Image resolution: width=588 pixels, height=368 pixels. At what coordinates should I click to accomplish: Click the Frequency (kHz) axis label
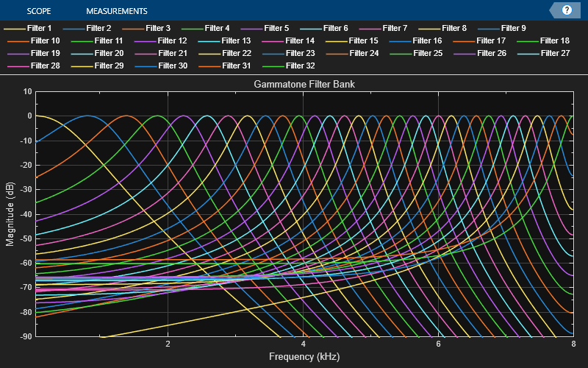pos(304,356)
